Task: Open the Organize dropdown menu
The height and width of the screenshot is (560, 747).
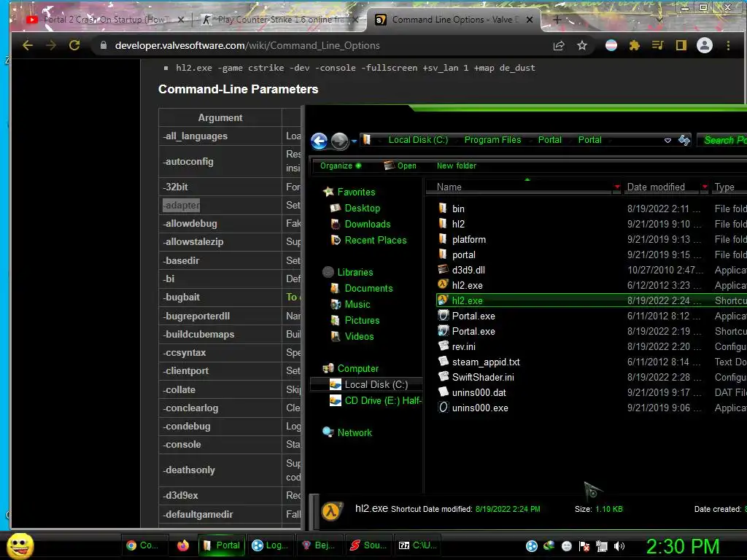Action: pos(340,166)
